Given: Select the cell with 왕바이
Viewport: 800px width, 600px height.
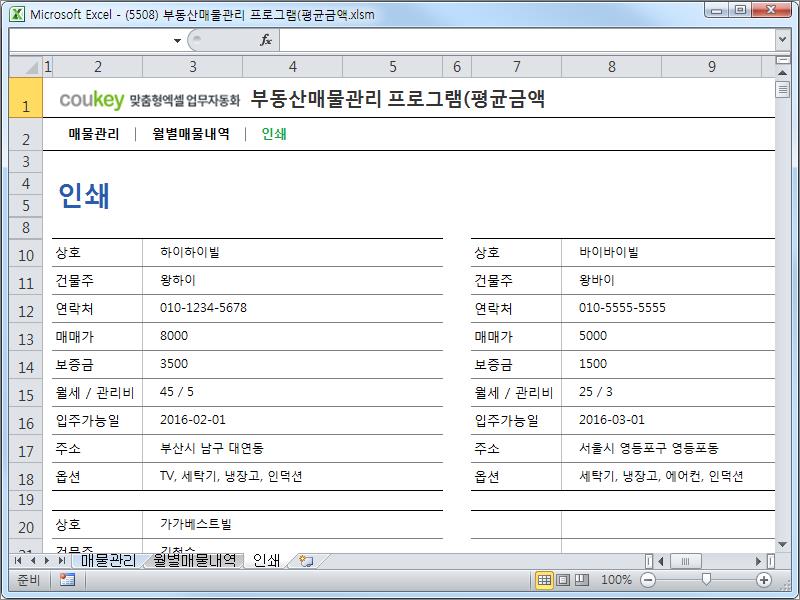Looking at the screenshot, I should tap(668, 280).
